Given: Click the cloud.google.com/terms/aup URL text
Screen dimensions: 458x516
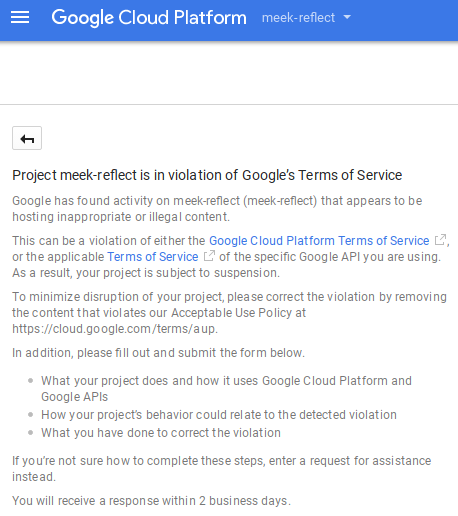Looking at the screenshot, I should pos(115,329).
